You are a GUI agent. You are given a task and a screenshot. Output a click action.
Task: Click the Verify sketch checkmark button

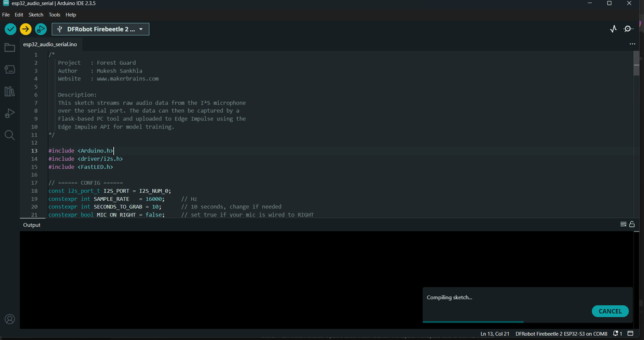click(x=10, y=29)
